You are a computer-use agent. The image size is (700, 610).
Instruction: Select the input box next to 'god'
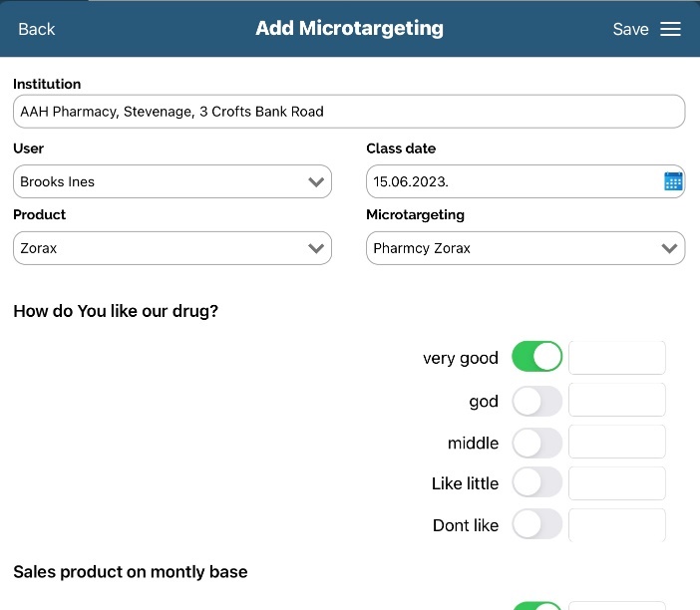tap(616, 401)
